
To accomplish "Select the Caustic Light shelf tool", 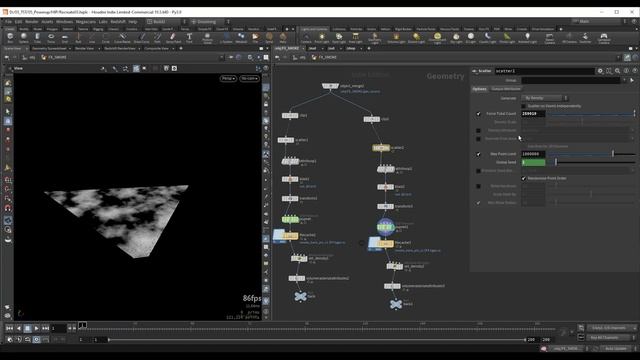I will tap(487, 38).
